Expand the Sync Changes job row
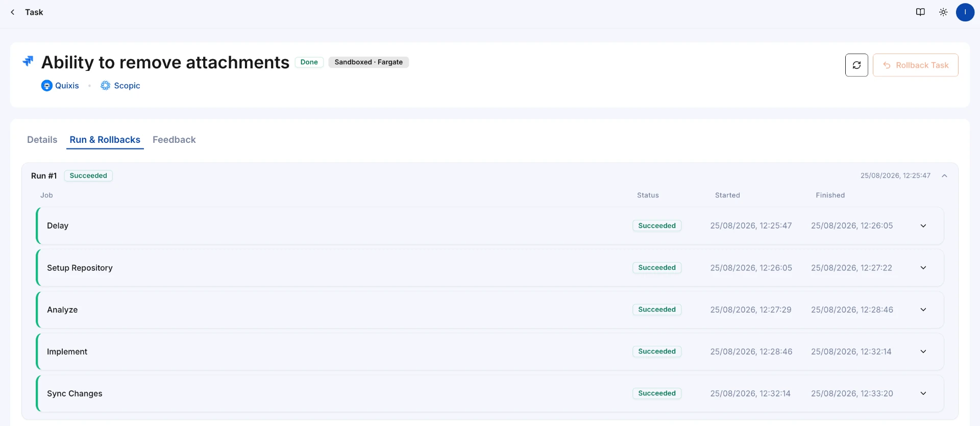The image size is (980, 426). [x=923, y=393]
